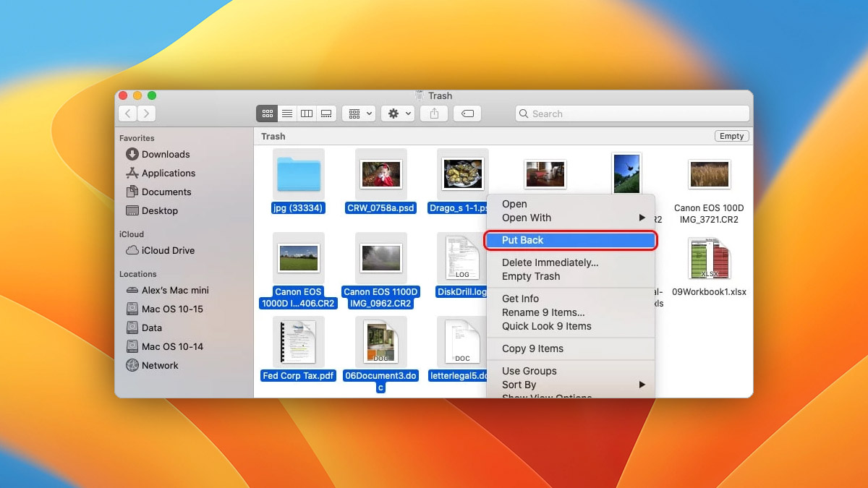Image resolution: width=868 pixels, height=488 pixels.
Task: Click into the Search field
Action: (632, 114)
